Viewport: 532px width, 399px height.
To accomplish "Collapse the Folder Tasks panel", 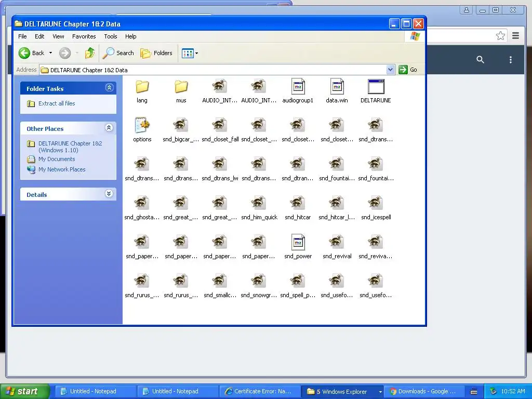I will coord(109,88).
